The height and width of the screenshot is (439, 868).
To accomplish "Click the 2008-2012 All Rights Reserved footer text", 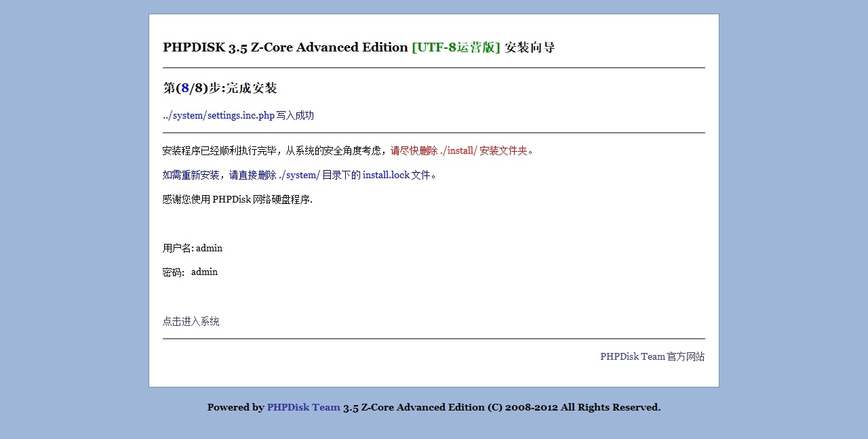I will point(583,407).
